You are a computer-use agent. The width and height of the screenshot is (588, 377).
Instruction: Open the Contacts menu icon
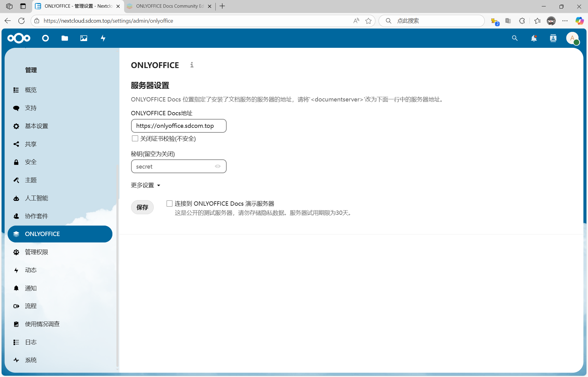(x=553, y=38)
